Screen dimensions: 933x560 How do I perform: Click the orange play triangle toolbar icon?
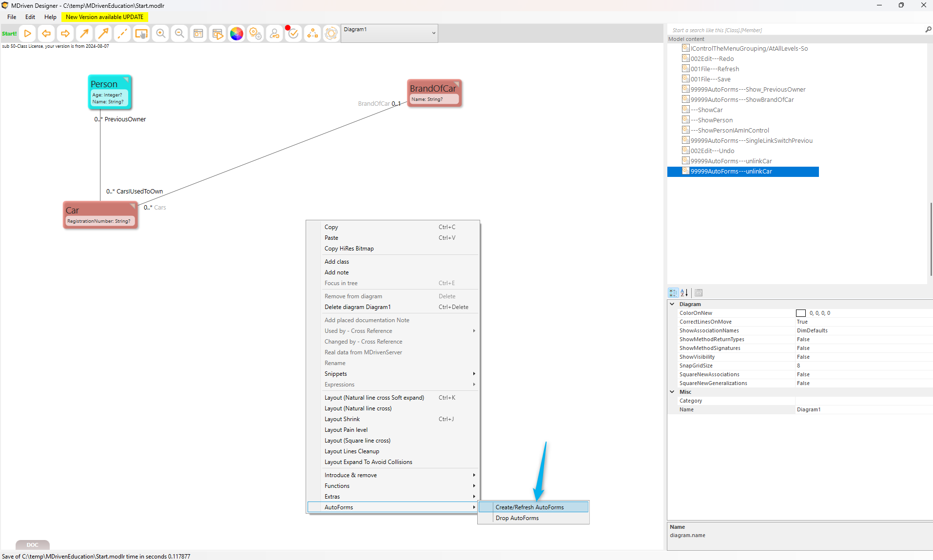[28, 34]
